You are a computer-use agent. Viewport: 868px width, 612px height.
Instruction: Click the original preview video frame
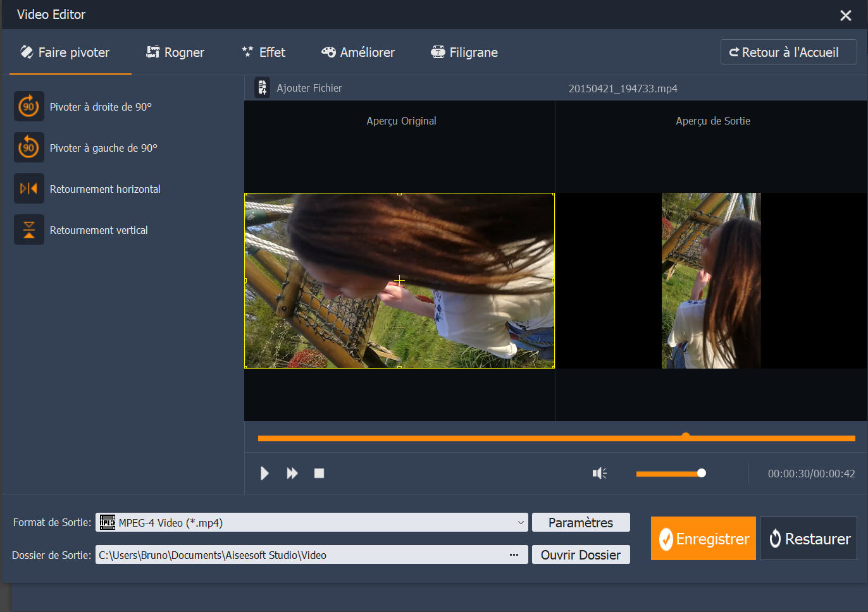coord(399,280)
